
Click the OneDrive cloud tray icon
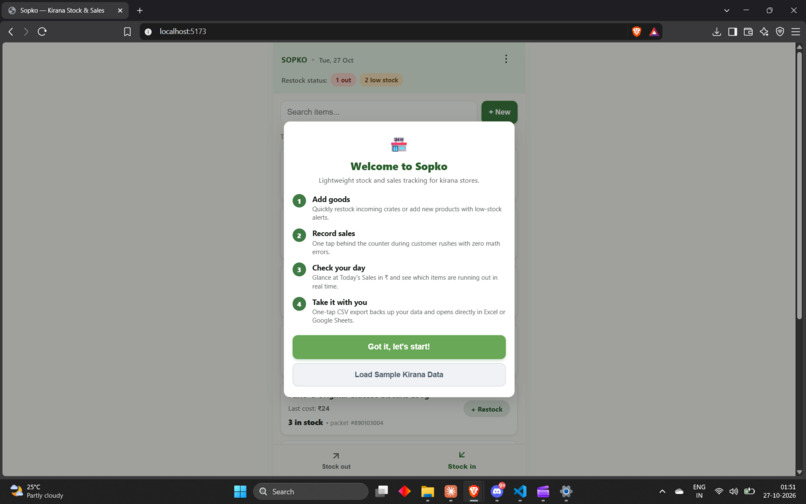(679, 491)
